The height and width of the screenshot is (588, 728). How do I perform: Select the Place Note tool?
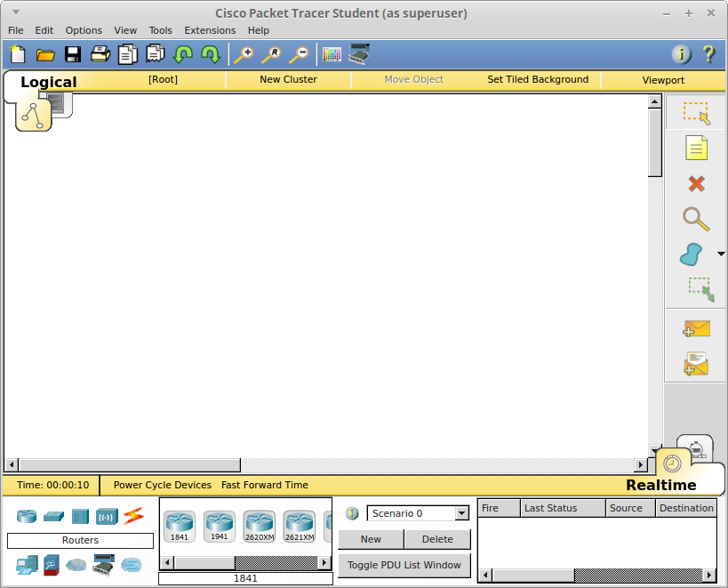point(696,148)
